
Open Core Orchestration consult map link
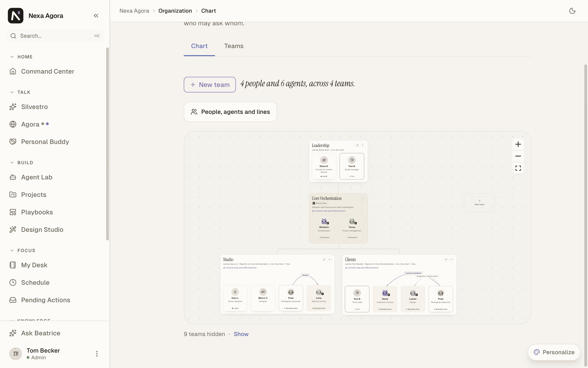(x=328, y=211)
